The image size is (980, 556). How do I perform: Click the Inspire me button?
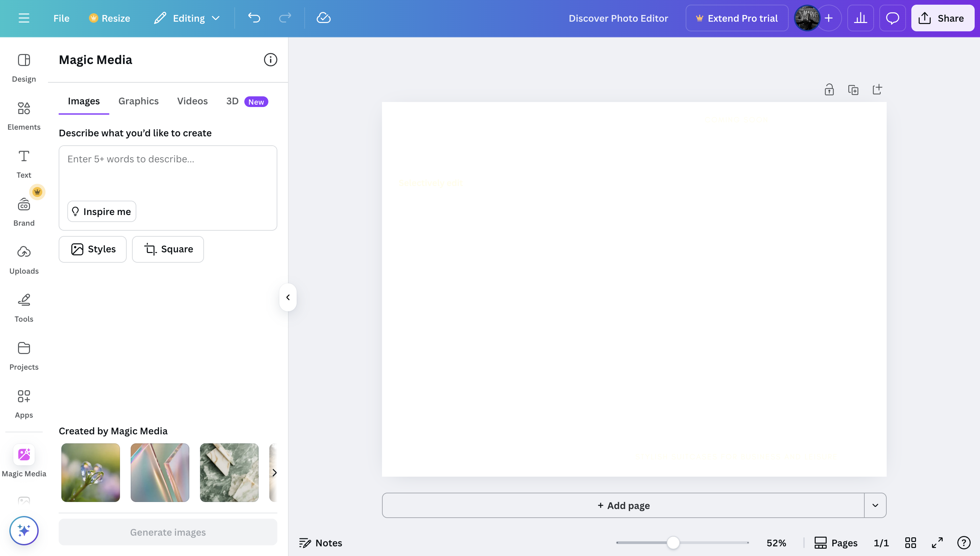pos(101,211)
